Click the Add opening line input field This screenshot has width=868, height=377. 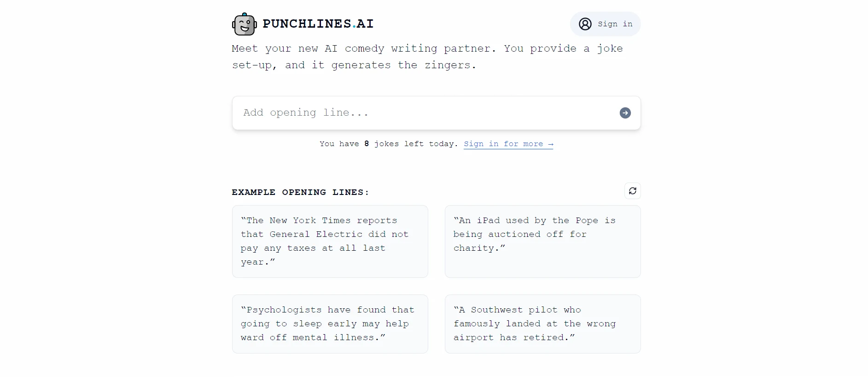(x=414, y=113)
